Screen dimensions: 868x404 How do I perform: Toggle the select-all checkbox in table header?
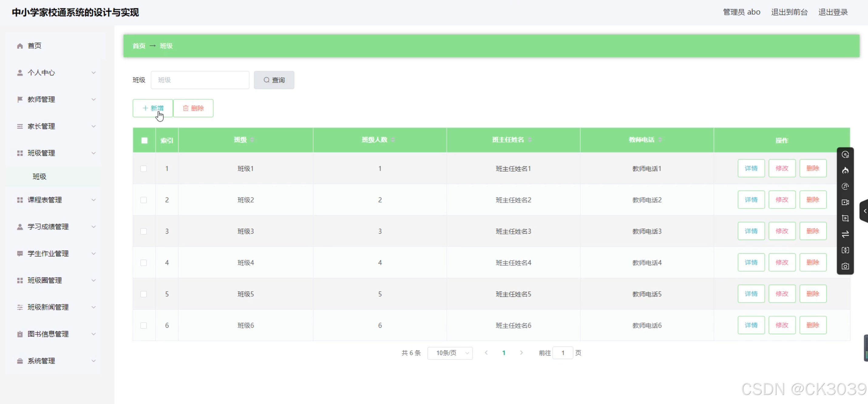(x=144, y=141)
